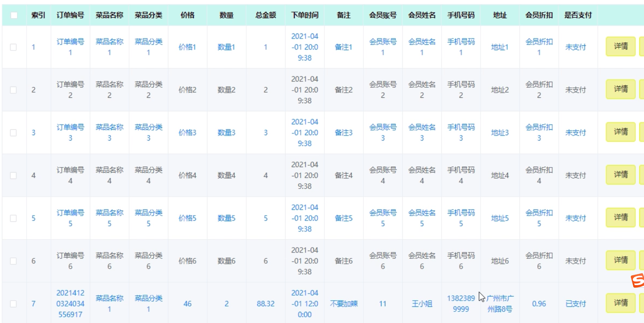Click the total amount 88.32
Viewport: 644px width, 323px height.
tap(266, 304)
